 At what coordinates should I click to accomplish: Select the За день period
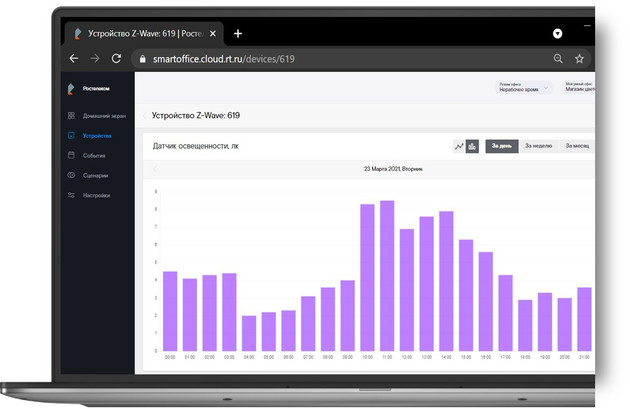pos(501,146)
